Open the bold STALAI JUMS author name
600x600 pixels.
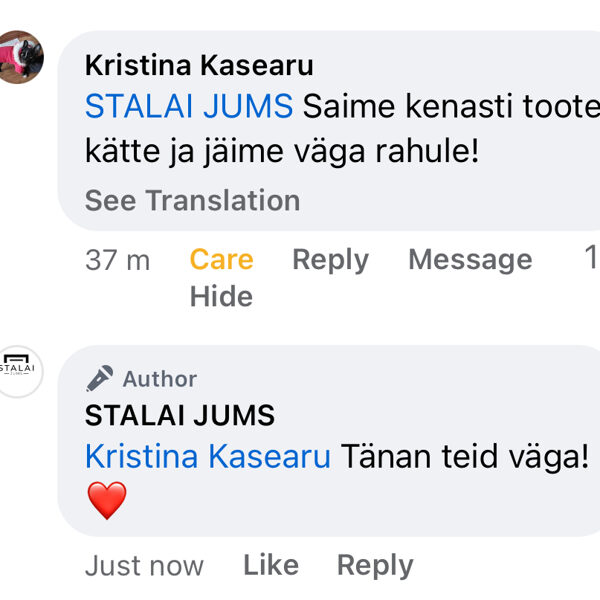coord(180,415)
